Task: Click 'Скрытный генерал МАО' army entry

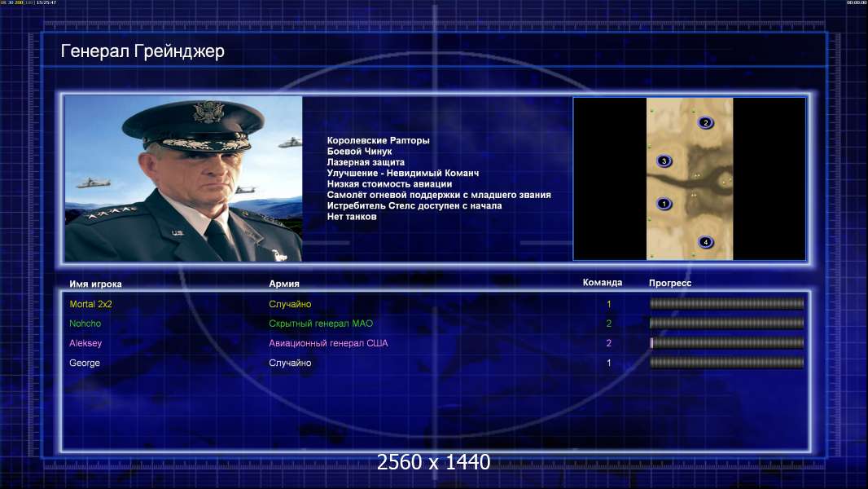Action: click(x=321, y=324)
